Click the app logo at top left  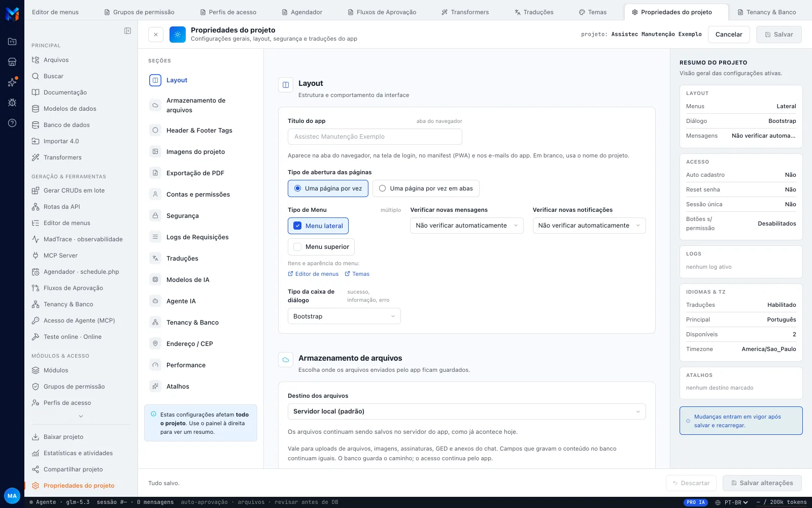point(12,14)
